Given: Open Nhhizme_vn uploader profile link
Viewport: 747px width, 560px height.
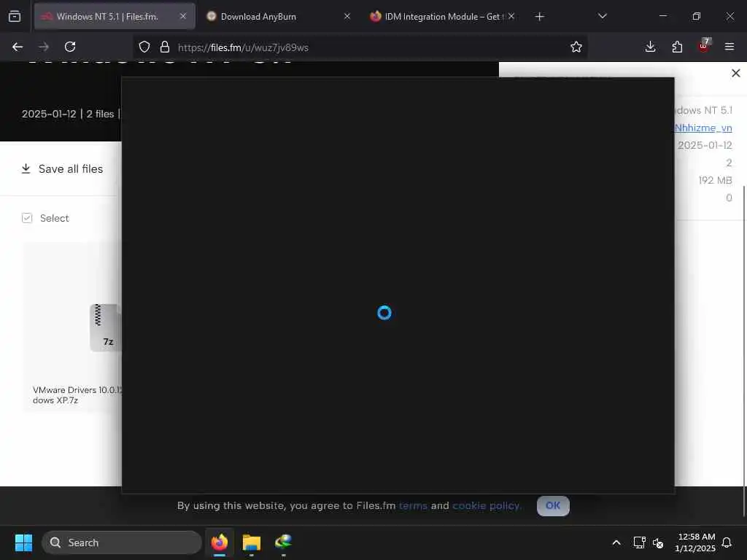Looking at the screenshot, I should click(x=703, y=128).
